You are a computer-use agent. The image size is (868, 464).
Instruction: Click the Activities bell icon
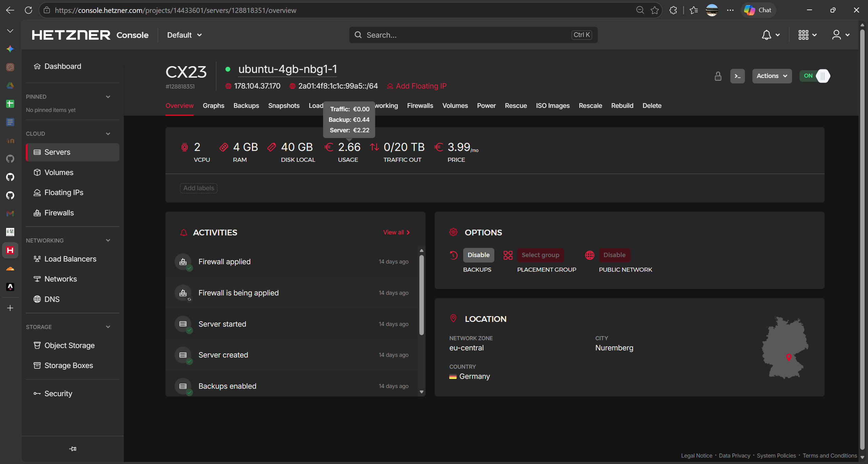183,232
